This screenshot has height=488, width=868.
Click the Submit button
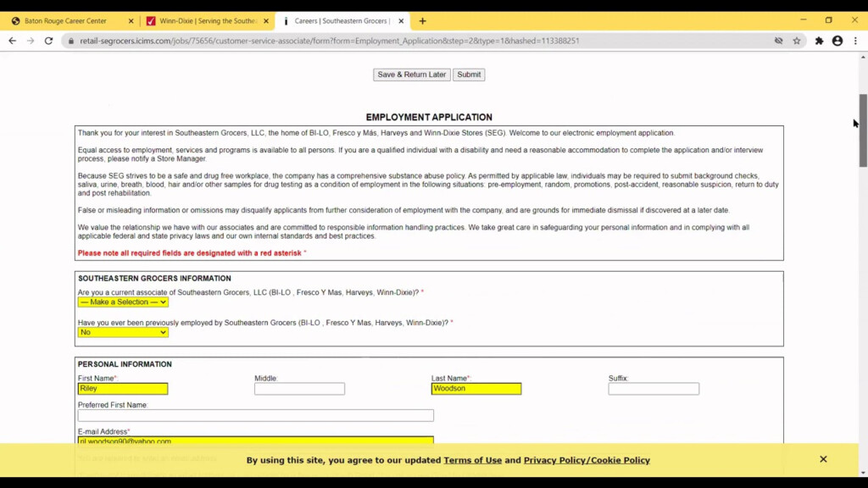tap(469, 75)
